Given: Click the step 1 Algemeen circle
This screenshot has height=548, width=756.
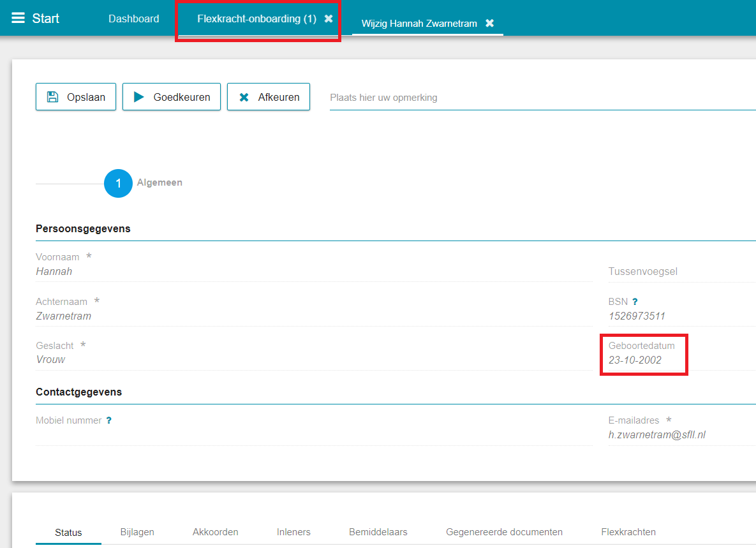Looking at the screenshot, I should (118, 184).
